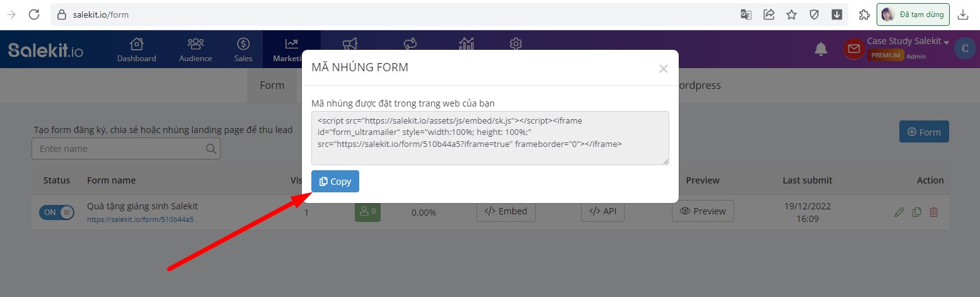The width and height of the screenshot is (980, 297).
Task: Open the form link salekit.io/form/510b44a5
Action: coord(140,219)
